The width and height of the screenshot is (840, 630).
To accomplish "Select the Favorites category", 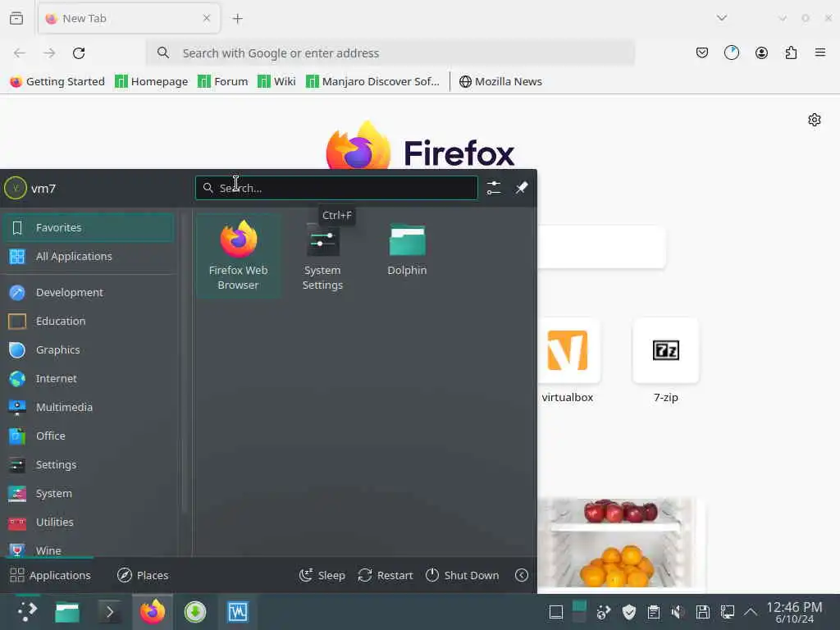I will 88,228.
